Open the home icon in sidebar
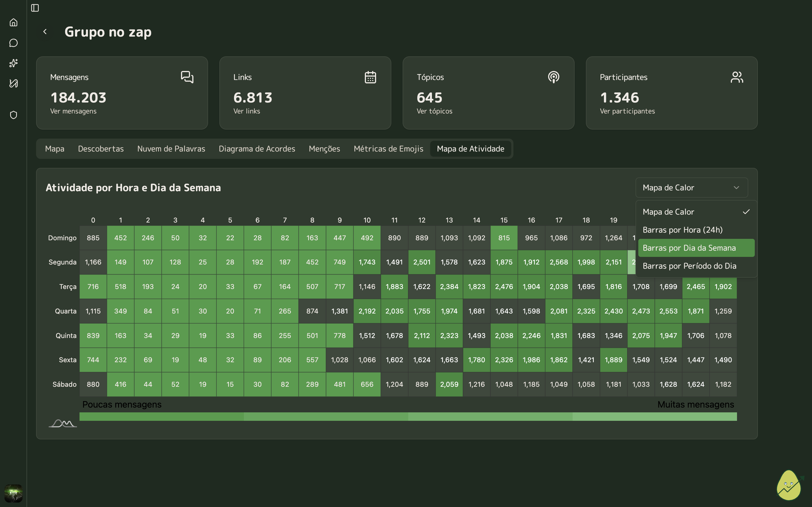Image resolution: width=812 pixels, height=507 pixels. point(14,23)
